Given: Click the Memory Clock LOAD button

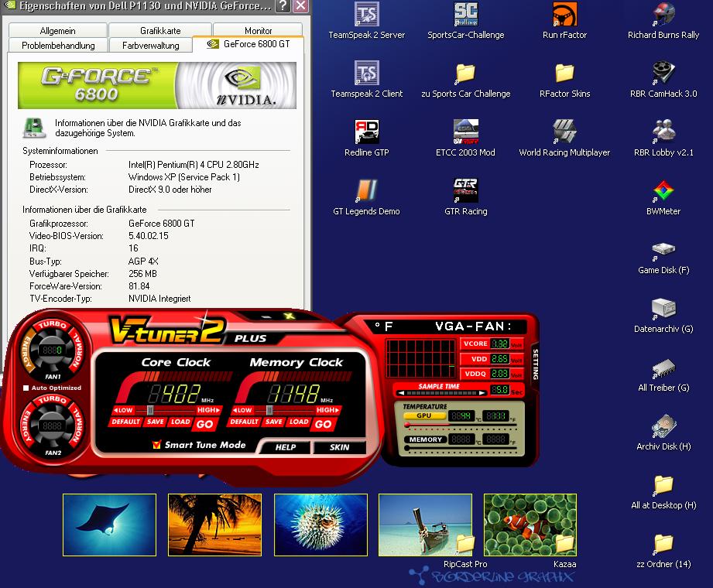Looking at the screenshot, I should [x=299, y=422].
